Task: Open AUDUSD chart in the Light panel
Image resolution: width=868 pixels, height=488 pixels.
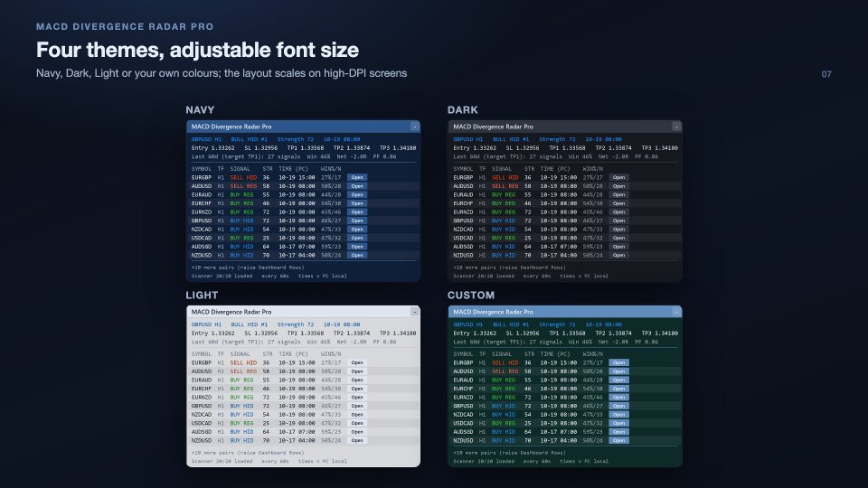Action: 357,371
